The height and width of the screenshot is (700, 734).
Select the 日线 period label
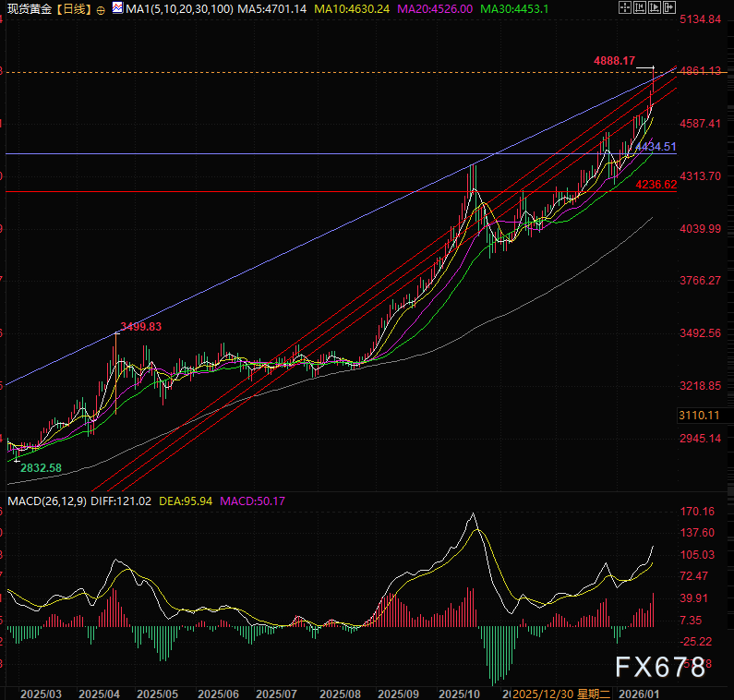(x=74, y=9)
